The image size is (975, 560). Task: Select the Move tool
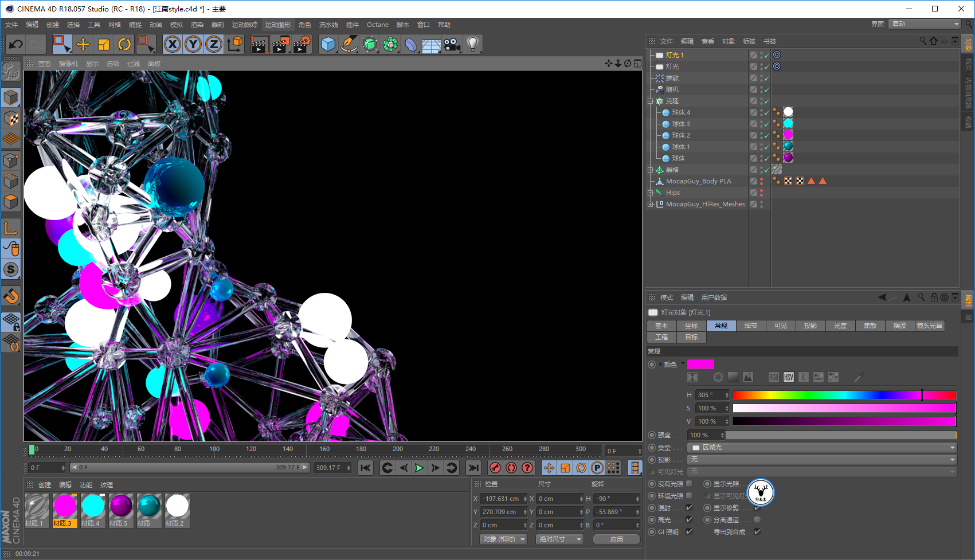pos(83,44)
